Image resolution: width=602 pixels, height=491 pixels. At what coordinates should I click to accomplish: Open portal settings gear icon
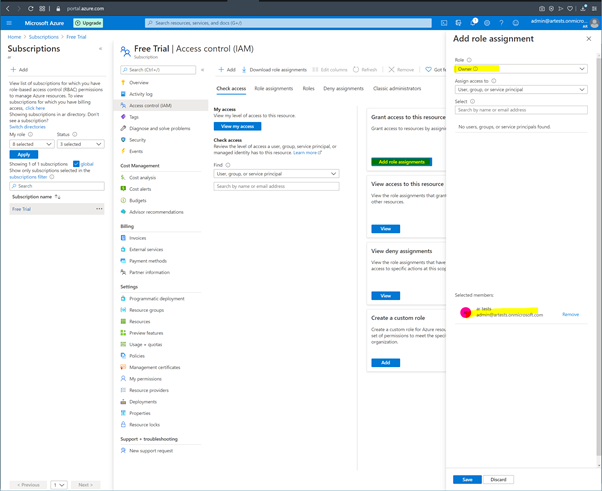(487, 22)
